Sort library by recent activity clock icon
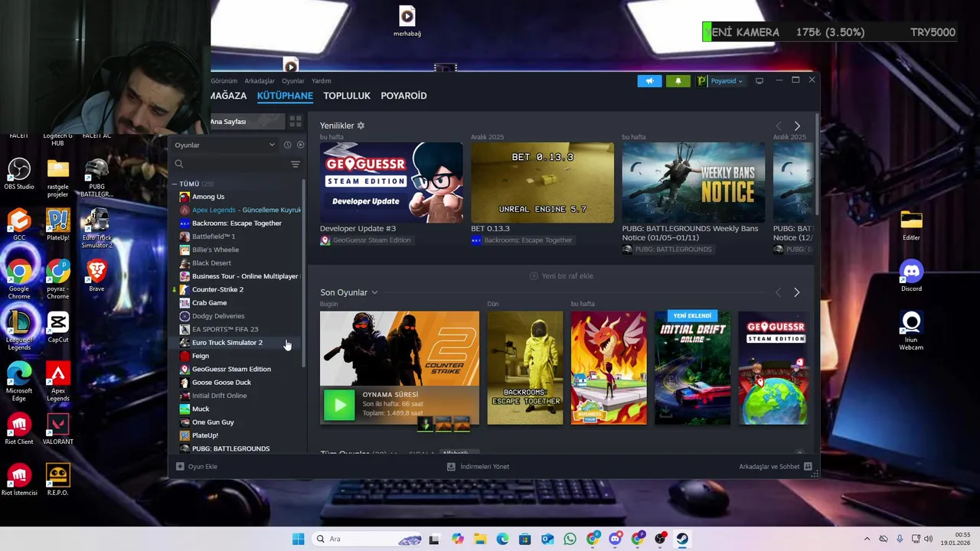Image resolution: width=980 pixels, height=551 pixels. (x=288, y=145)
